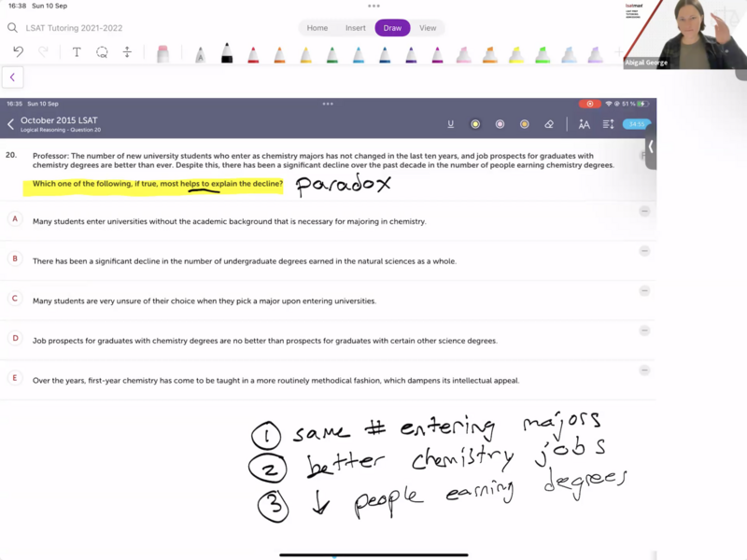Select the Text tool
747x560 pixels.
[77, 52]
